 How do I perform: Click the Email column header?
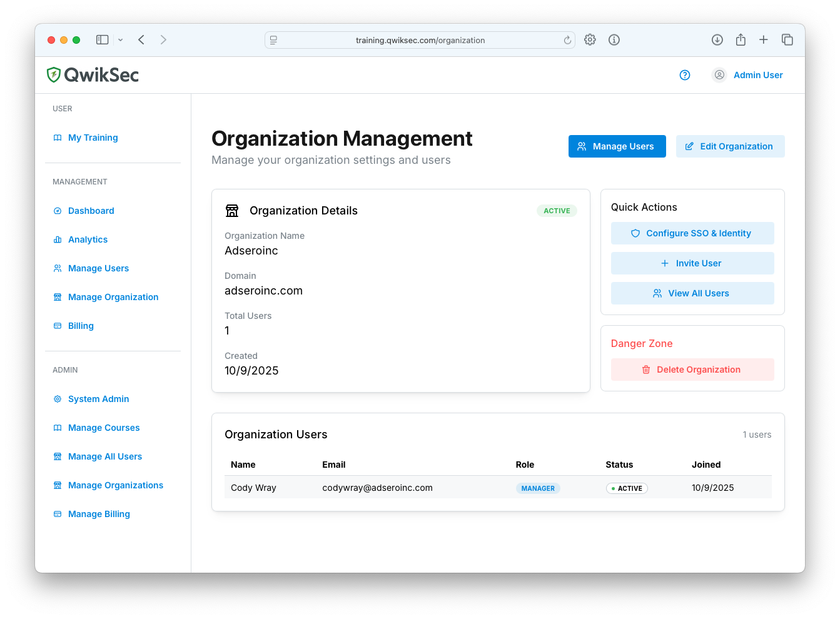pyautogui.click(x=334, y=465)
